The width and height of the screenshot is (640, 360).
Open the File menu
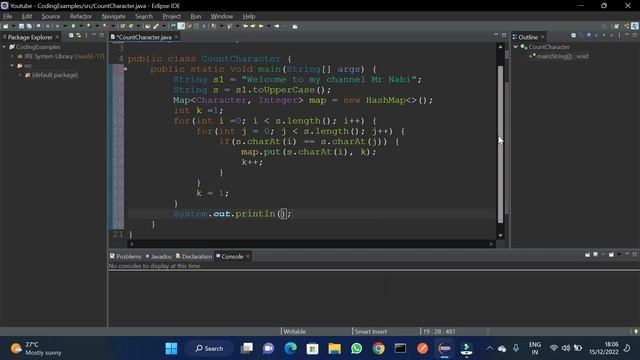click(x=7, y=16)
